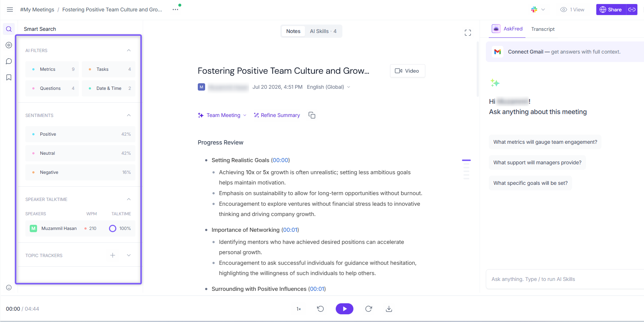Screen dimensions: 644x322
Task: Collapse the AI Filters section
Action: [129, 50]
